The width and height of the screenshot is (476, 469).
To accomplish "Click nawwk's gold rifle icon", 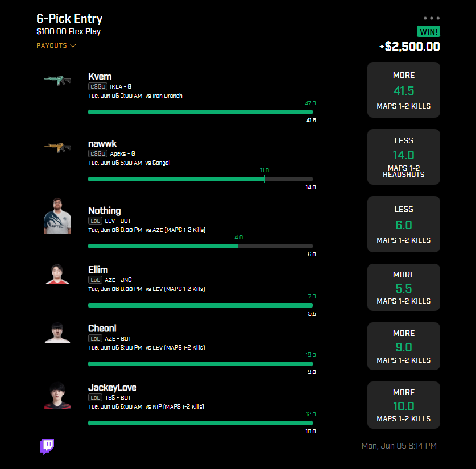I will 57,147.
